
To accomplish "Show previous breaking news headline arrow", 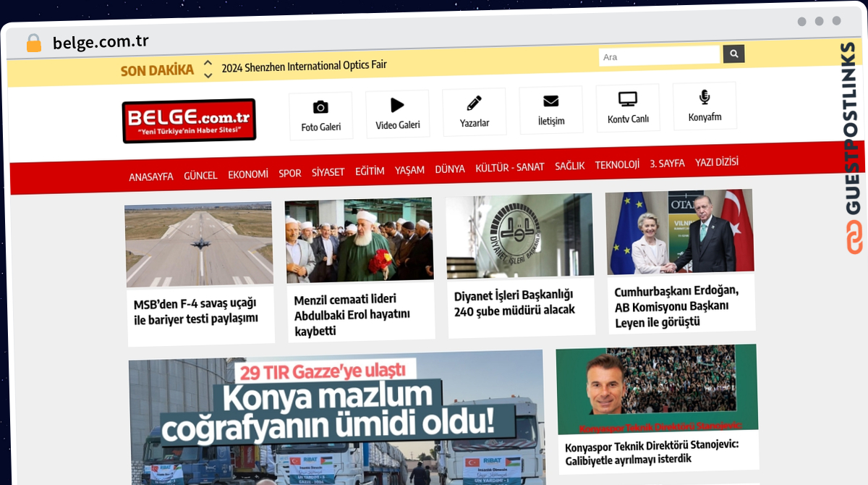I will (x=208, y=63).
